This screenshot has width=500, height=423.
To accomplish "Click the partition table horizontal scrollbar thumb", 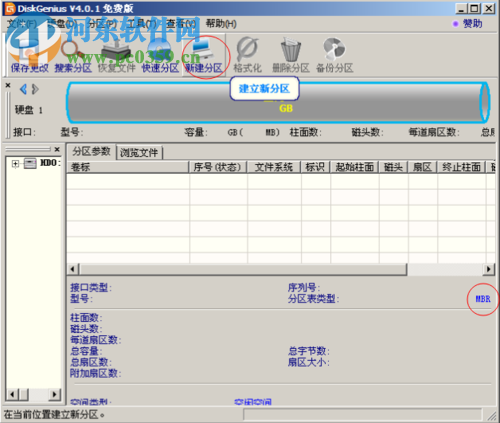I will coord(243,269).
